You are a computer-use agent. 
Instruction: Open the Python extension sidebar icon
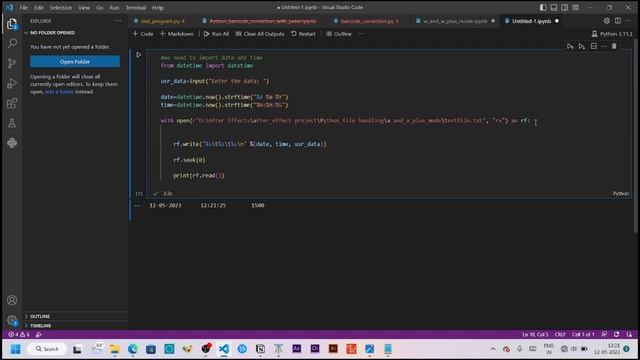click(x=12, y=143)
